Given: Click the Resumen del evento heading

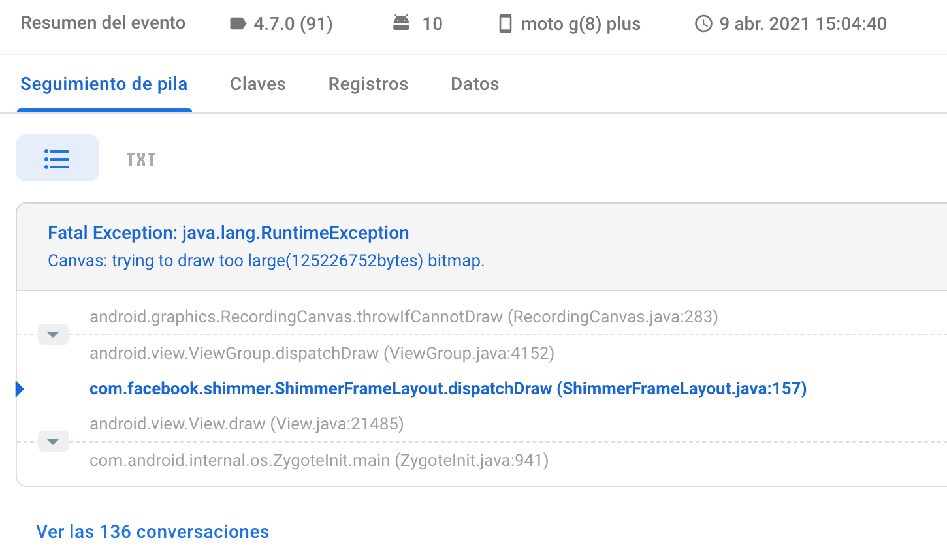Looking at the screenshot, I should click(x=103, y=23).
